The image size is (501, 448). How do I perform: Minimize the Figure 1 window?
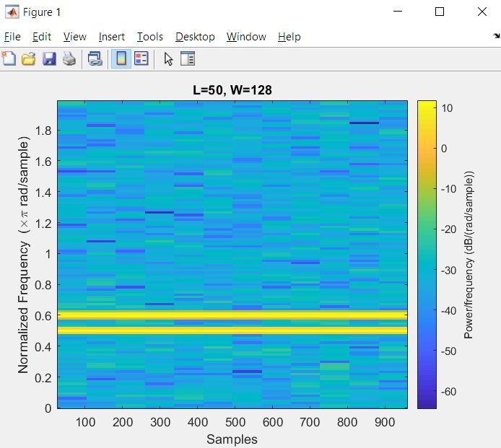point(398,12)
